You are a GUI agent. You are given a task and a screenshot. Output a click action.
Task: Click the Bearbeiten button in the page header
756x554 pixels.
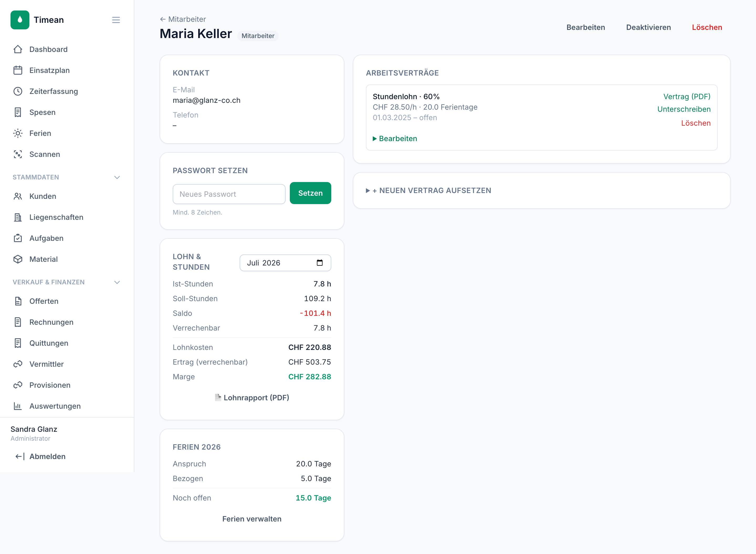(x=586, y=28)
